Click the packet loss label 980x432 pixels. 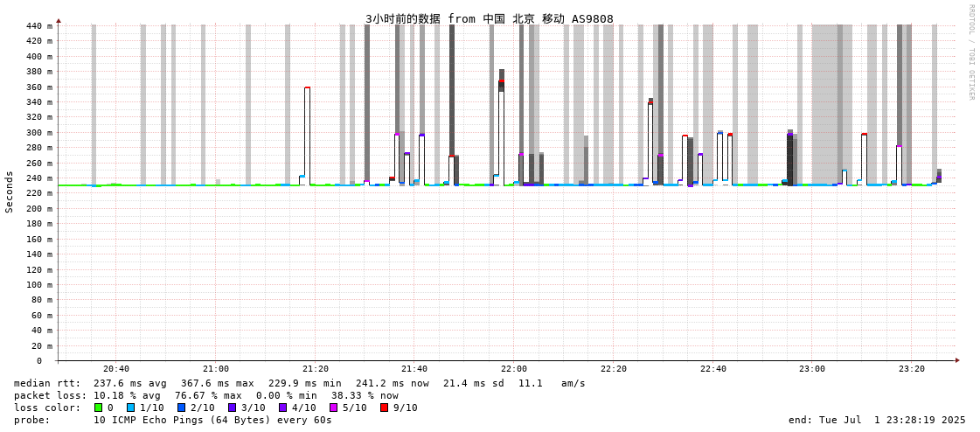[x=50, y=396]
